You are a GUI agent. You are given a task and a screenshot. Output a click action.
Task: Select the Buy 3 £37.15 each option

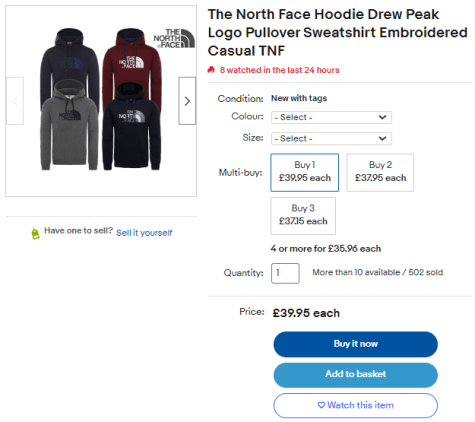[303, 216]
